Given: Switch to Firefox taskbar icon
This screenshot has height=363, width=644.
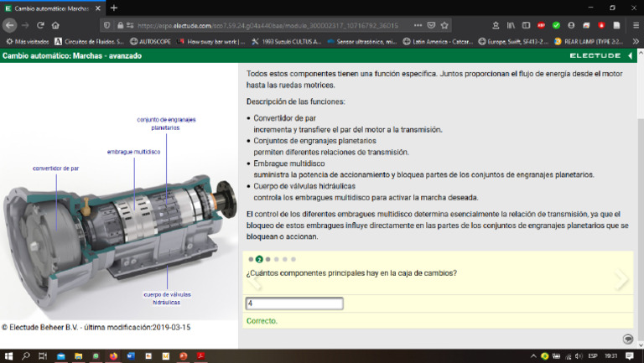Looking at the screenshot, I should pyautogui.click(x=113, y=356).
